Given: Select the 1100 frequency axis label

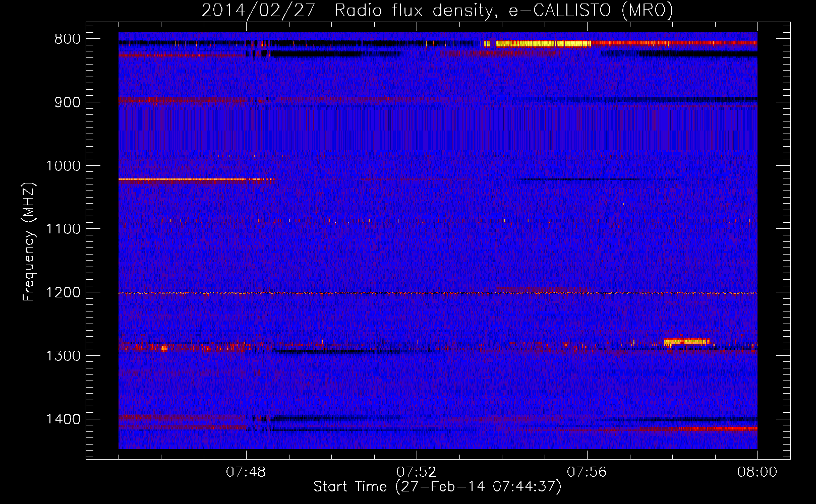Looking at the screenshot, I should tap(63, 229).
